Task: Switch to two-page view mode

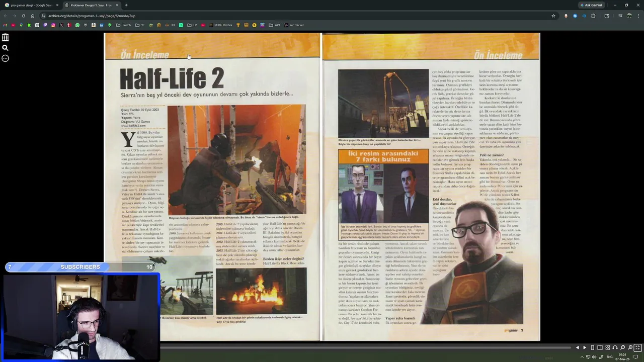Action: (x=600, y=347)
